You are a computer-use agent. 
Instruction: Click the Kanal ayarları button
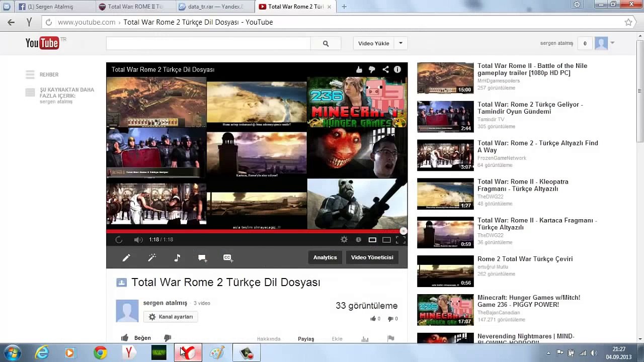click(x=171, y=317)
